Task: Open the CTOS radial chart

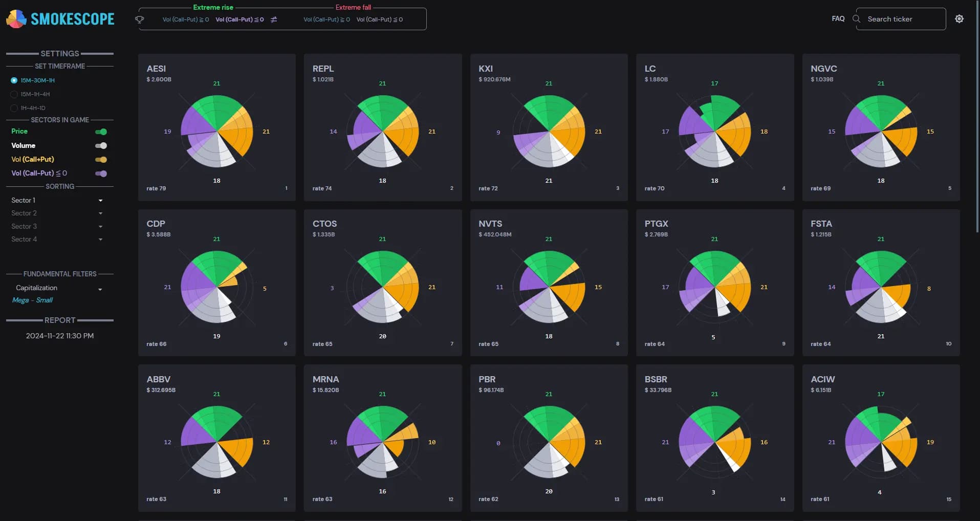Action: click(x=383, y=287)
